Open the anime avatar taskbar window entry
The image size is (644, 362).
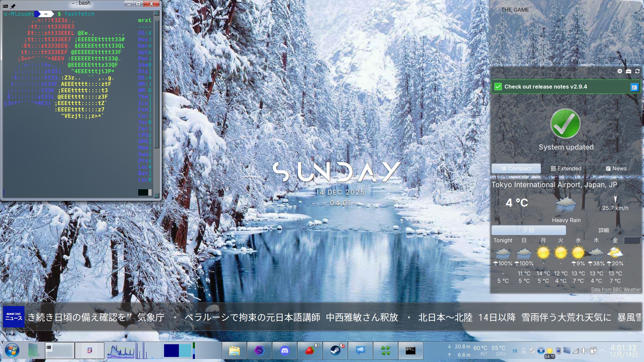click(90, 351)
